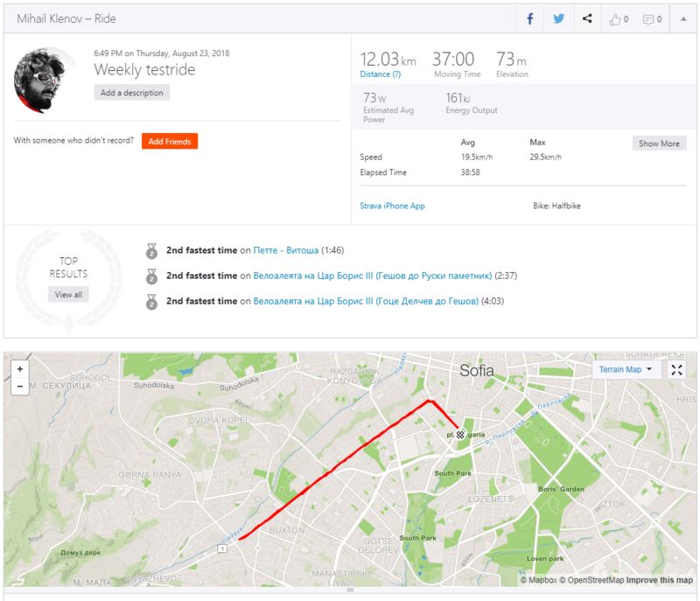Zoom in on the map
The height and width of the screenshot is (601, 700).
click(20, 369)
